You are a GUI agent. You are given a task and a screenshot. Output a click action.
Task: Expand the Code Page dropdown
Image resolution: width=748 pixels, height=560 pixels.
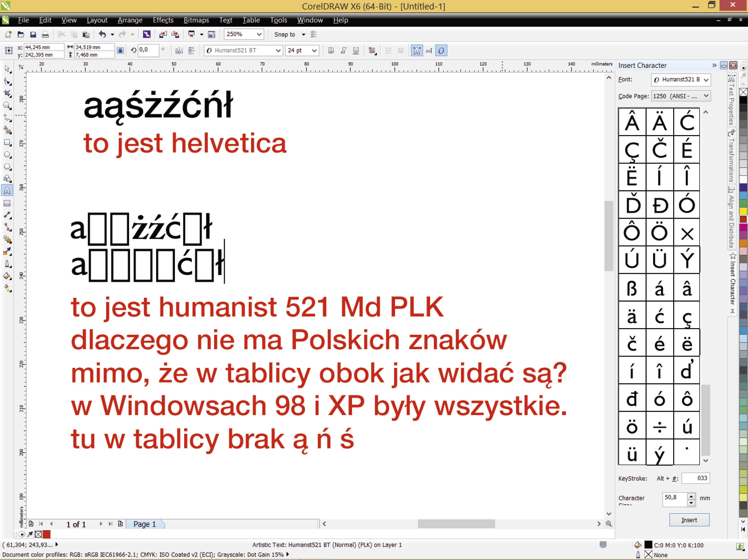pos(706,96)
